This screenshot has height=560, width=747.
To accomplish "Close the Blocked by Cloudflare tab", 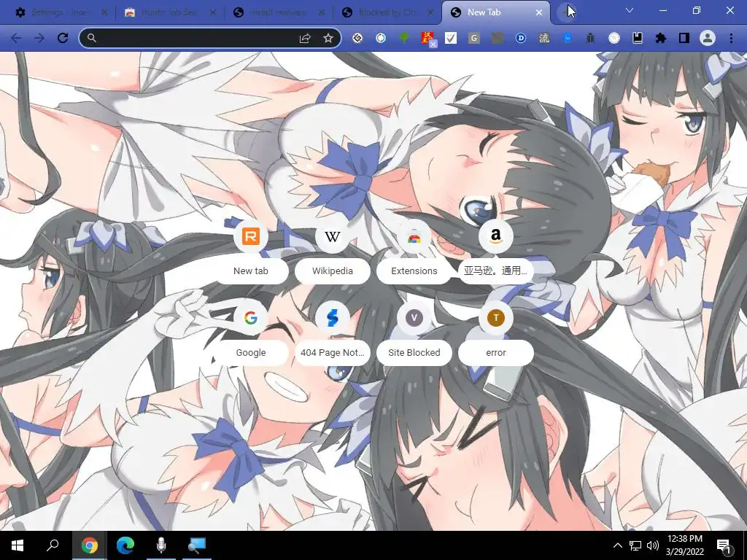I will (430, 12).
